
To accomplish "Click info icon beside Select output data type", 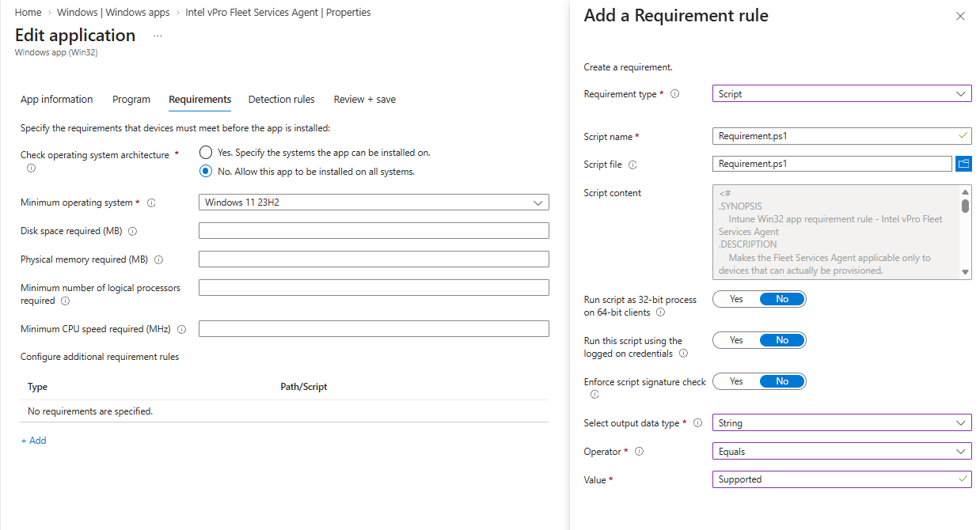I will 697,423.
